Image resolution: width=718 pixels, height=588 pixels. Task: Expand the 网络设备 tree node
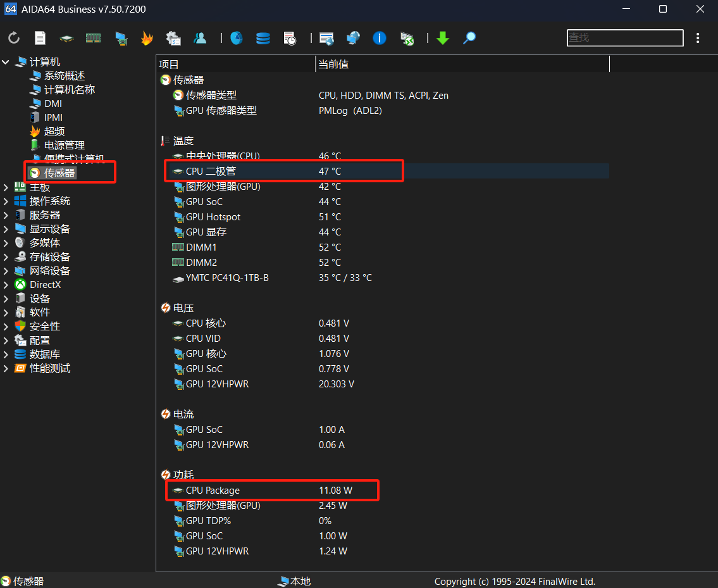coord(6,271)
